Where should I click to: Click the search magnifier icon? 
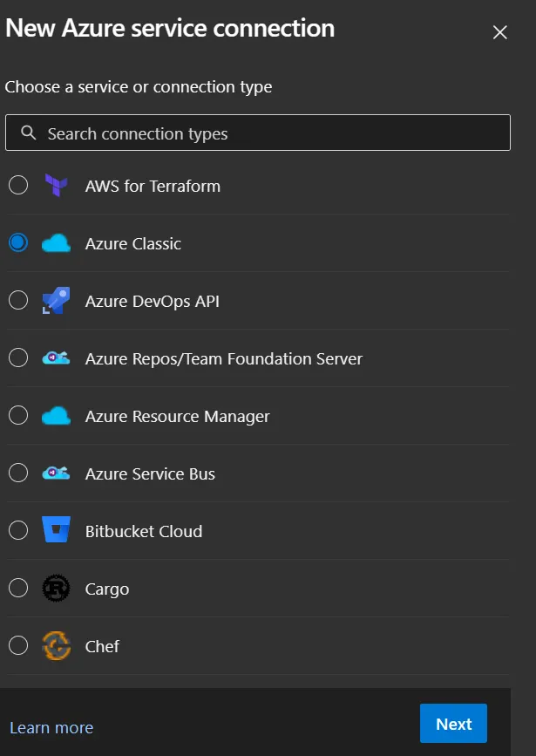pos(29,132)
